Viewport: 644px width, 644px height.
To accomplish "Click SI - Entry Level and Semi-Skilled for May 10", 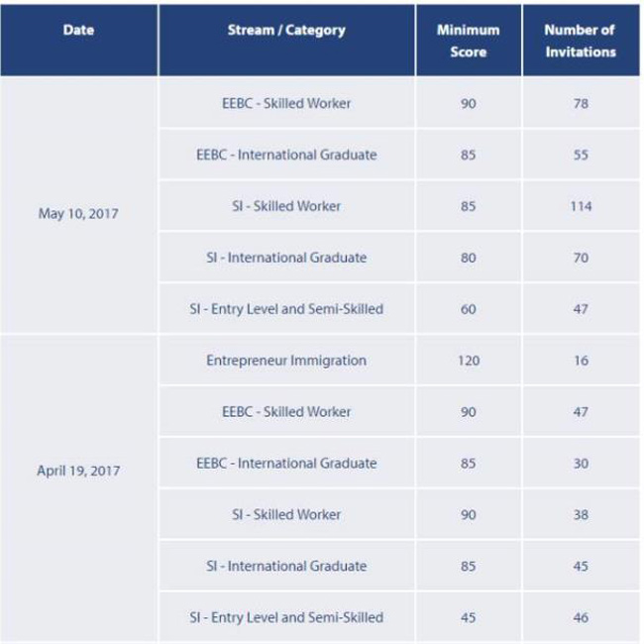I will (x=286, y=309).
